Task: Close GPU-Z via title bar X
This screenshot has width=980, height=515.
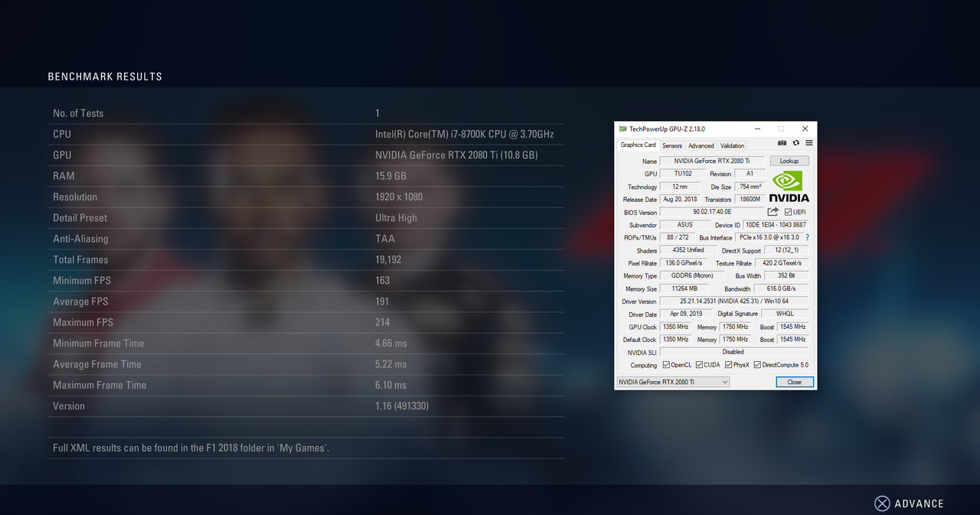Action: (x=805, y=129)
